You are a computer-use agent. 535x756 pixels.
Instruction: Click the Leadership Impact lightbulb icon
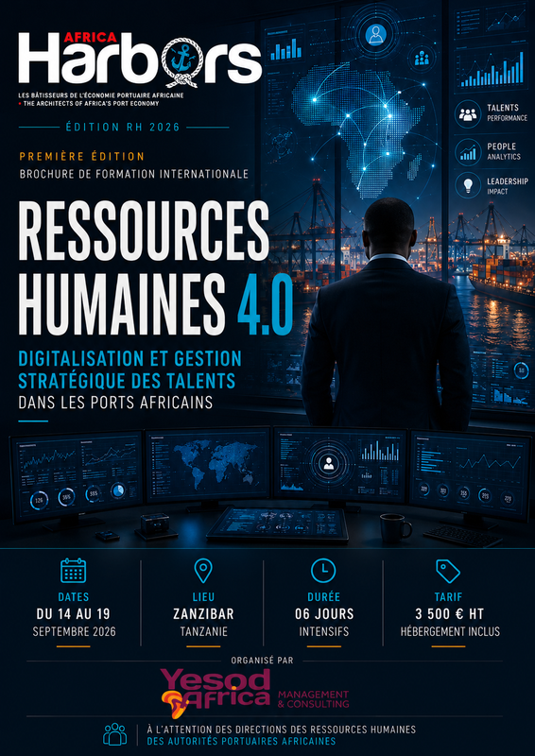click(x=468, y=186)
